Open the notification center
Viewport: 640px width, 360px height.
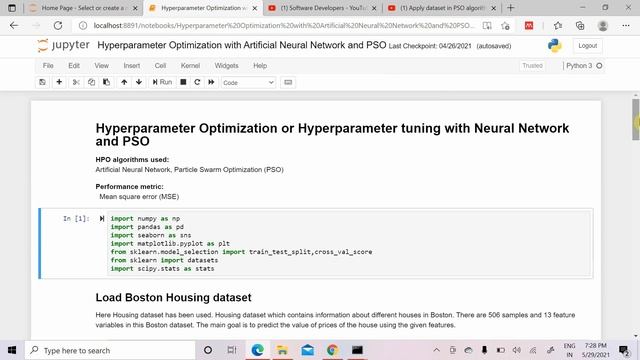tap(624, 350)
